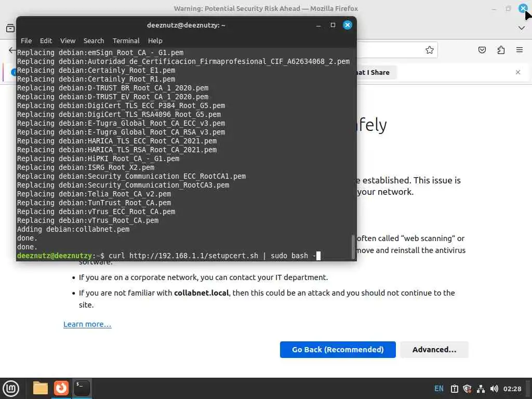Click 'Replacing debian:vTrus_Root_CA.pem' line
The width and height of the screenshot is (532, 399).
(x=87, y=220)
